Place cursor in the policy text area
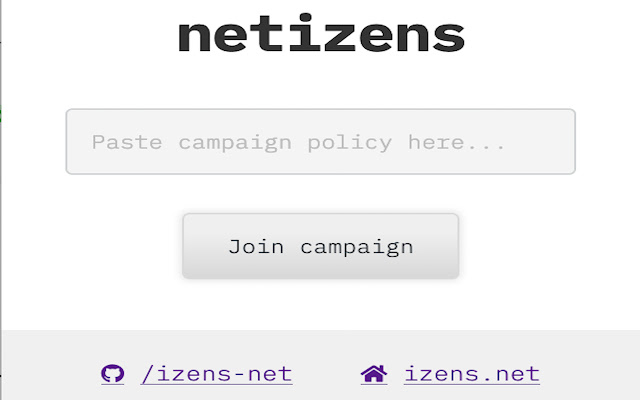 click(x=321, y=142)
